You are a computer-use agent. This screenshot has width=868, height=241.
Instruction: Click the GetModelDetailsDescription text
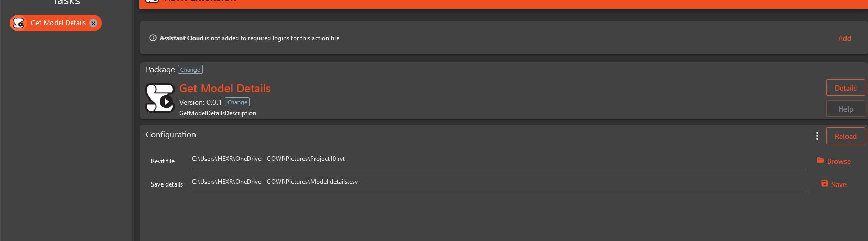(x=218, y=113)
